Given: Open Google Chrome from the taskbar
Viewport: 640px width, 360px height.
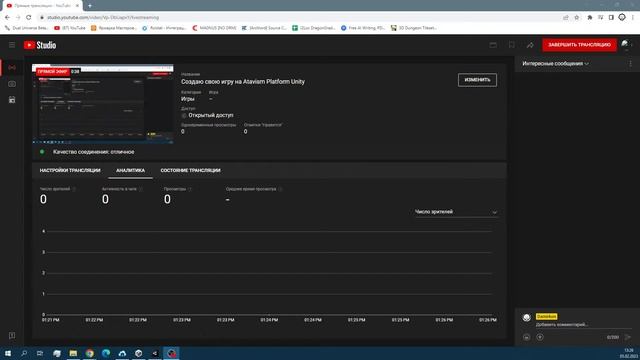Looking at the screenshot, I should tap(90, 353).
